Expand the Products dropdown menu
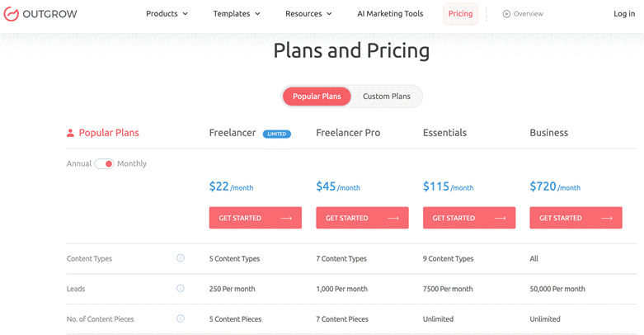 click(x=167, y=14)
